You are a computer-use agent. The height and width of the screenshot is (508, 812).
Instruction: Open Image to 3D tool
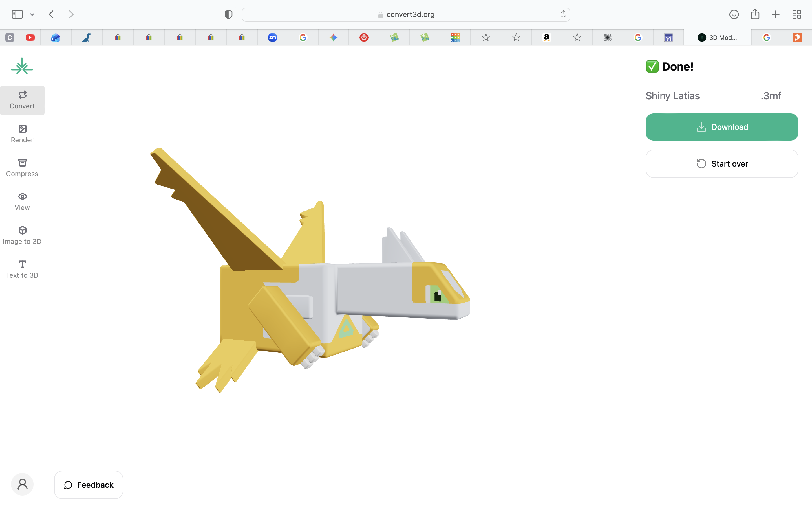[x=22, y=236]
